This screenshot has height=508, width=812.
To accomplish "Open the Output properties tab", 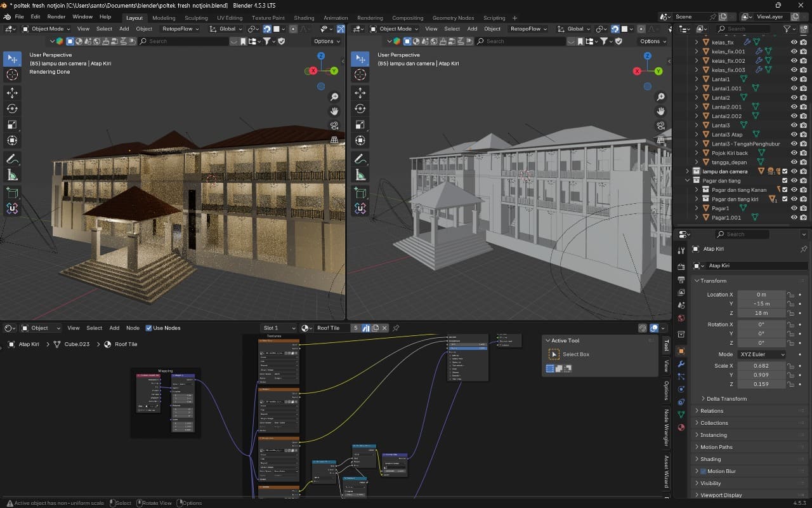I will [x=681, y=280].
